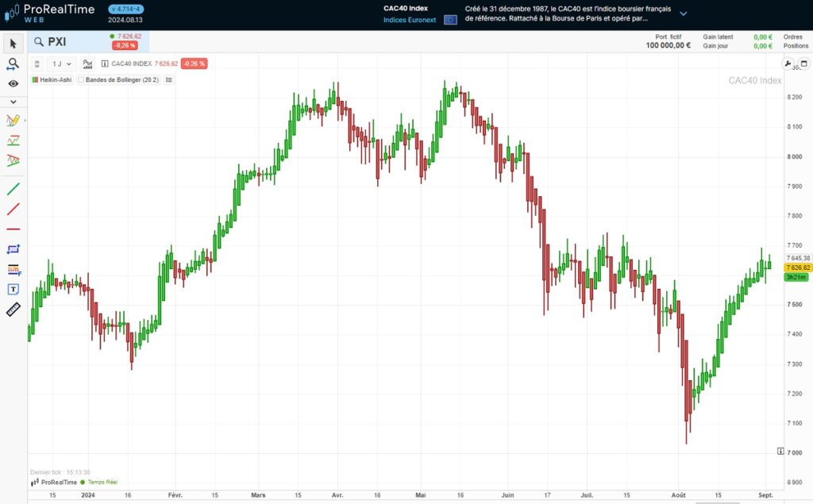Select the cursor pointer tool
This screenshot has width=813, height=504.
point(13,44)
